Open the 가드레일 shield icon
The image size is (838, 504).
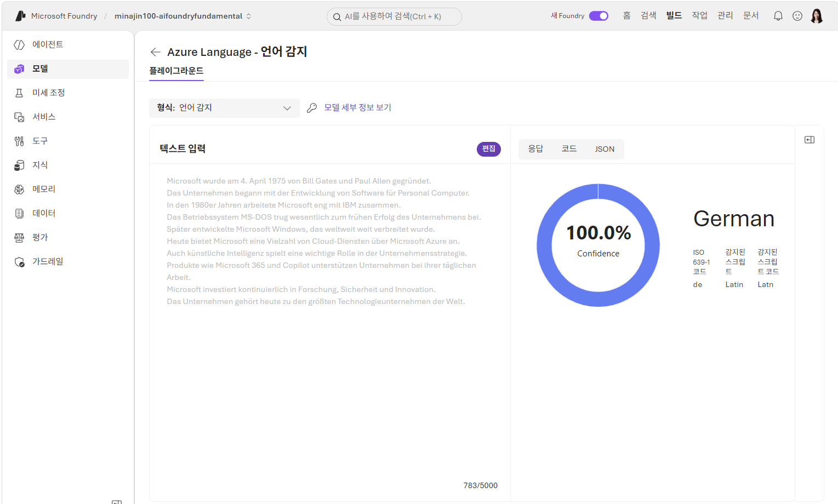coord(19,262)
